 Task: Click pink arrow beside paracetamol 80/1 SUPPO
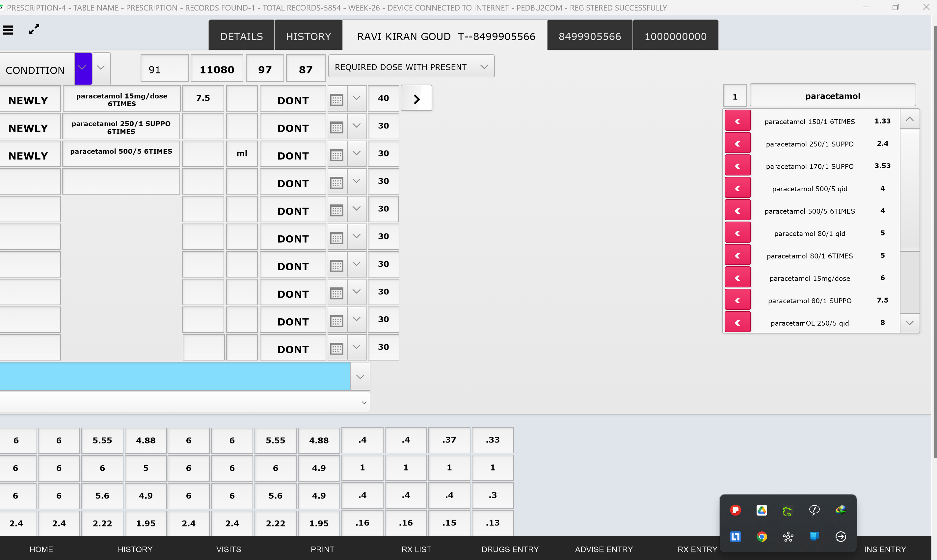(737, 301)
